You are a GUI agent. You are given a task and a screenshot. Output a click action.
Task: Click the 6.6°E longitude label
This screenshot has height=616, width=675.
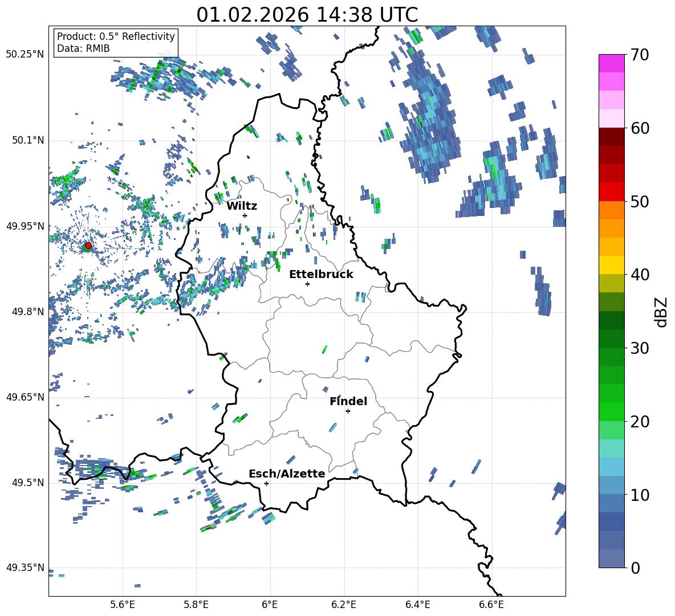(x=491, y=605)
